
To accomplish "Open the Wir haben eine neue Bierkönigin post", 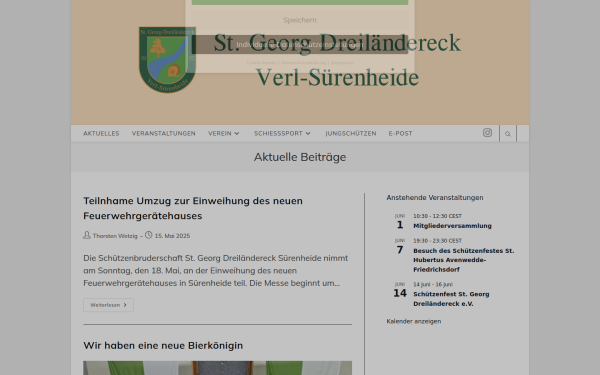I will pos(163,345).
